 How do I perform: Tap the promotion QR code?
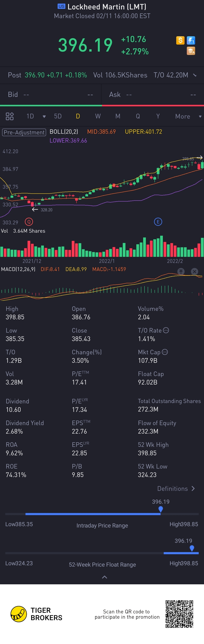click(x=179, y=614)
